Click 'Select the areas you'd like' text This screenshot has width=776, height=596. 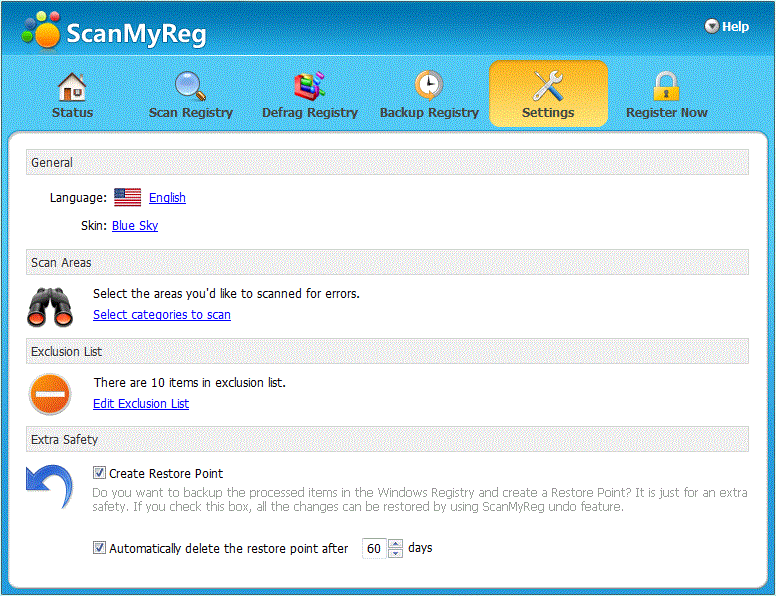[226, 294]
